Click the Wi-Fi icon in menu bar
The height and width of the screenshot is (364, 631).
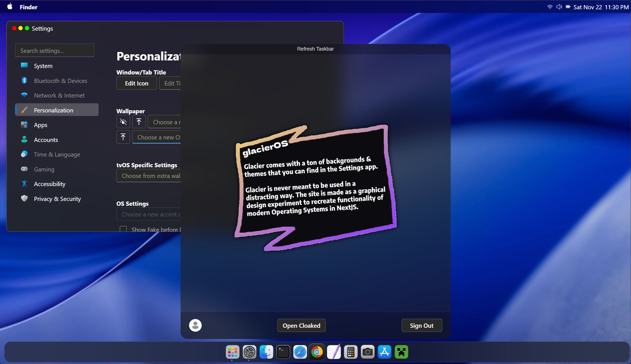(x=549, y=7)
